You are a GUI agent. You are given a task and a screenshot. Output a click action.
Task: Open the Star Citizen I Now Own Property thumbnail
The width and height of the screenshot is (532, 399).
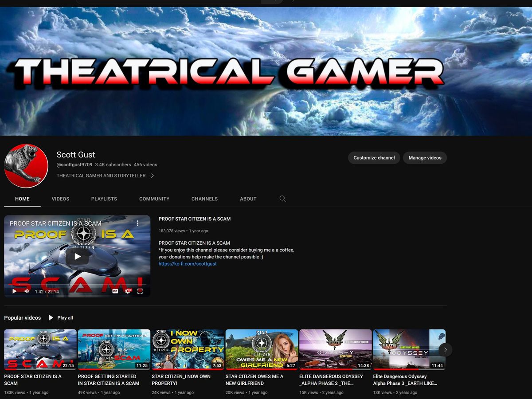coord(188,349)
